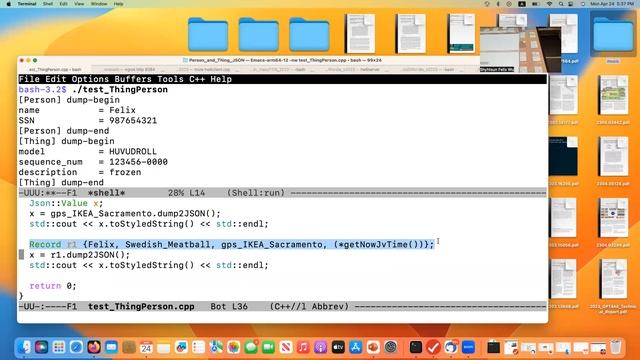Switch to Terminal icon in dock

pyautogui.click(x=416, y=347)
